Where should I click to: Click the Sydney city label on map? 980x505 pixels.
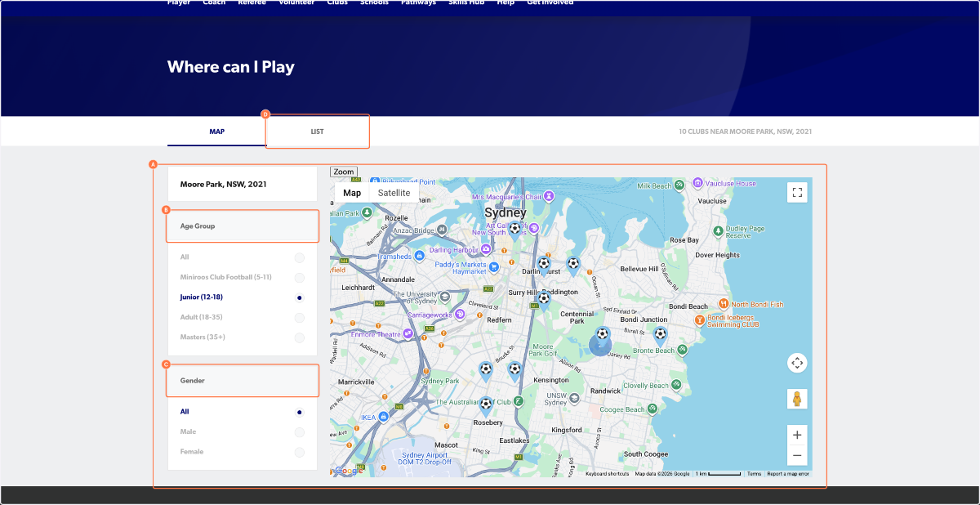tap(506, 213)
